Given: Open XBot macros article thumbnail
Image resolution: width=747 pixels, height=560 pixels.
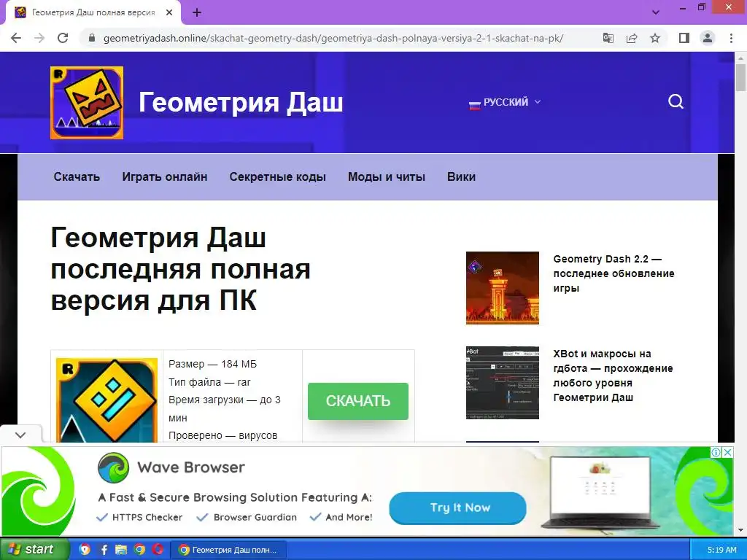Looking at the screenshot, I should 503,383.
